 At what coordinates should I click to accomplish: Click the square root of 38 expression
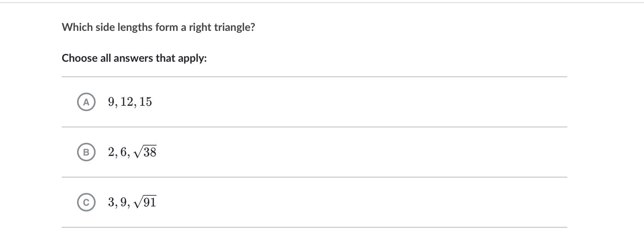(145, 152)
